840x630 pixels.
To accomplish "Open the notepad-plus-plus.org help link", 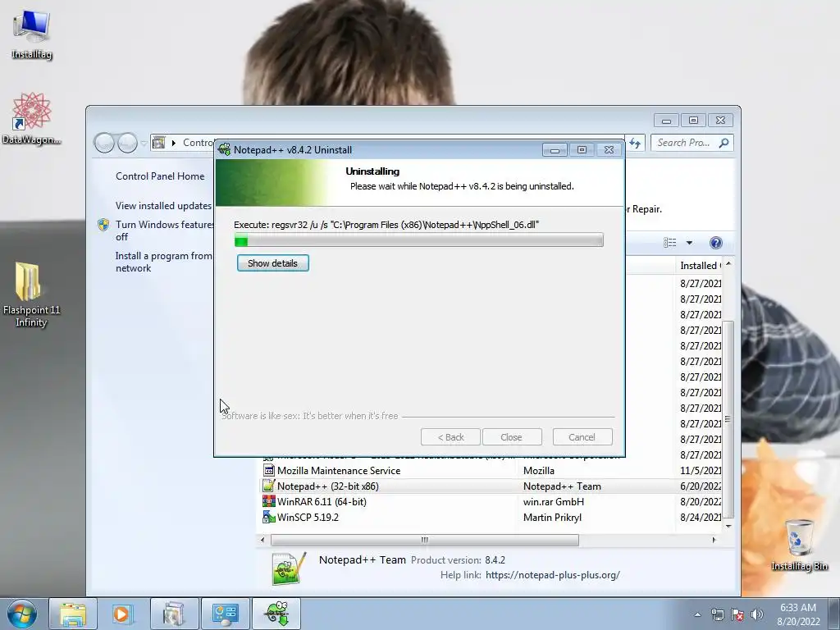I will point(552,575).
